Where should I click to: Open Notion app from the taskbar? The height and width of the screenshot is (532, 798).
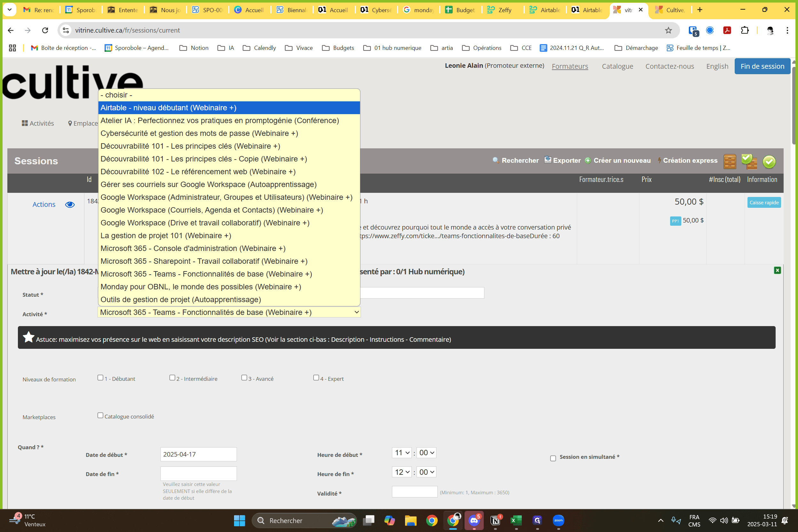click(495, 520)
